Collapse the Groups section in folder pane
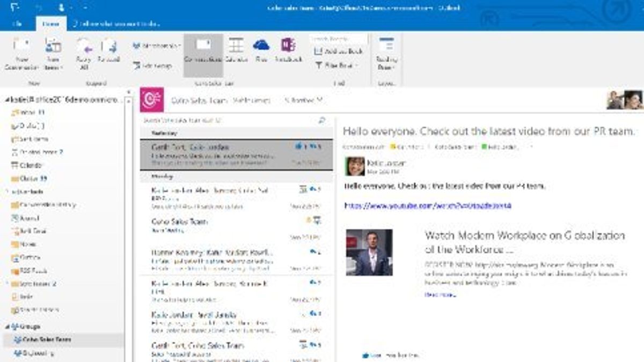The height and width of the screenshot is (362, 644). (7, 327)
